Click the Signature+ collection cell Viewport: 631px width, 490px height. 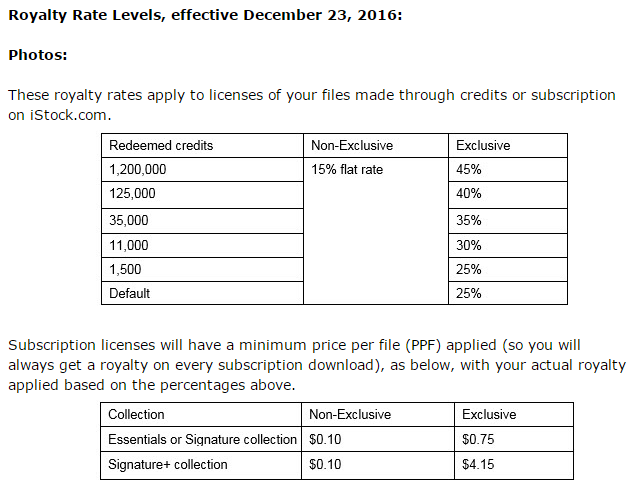[201, 465]
